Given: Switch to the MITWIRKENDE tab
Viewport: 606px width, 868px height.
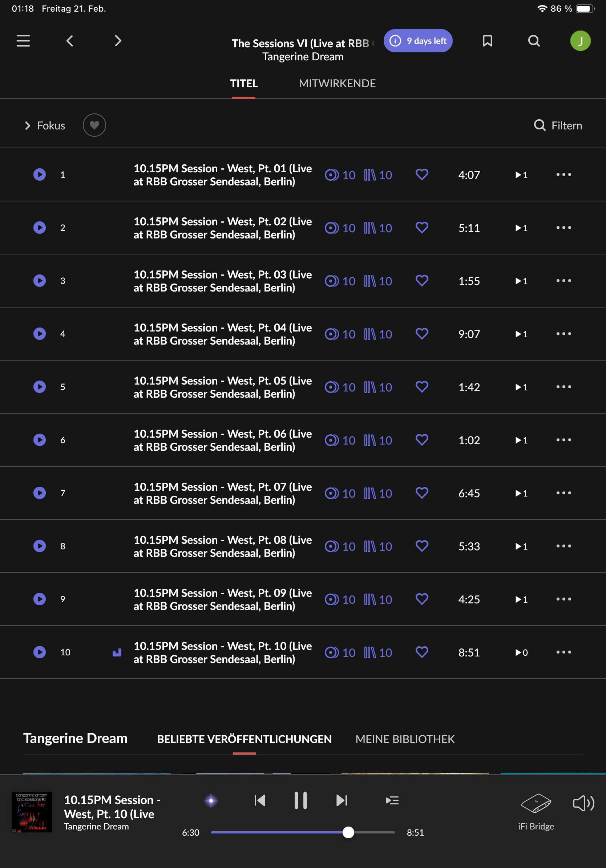Looking at the screenshot, I should coord(337,83).
